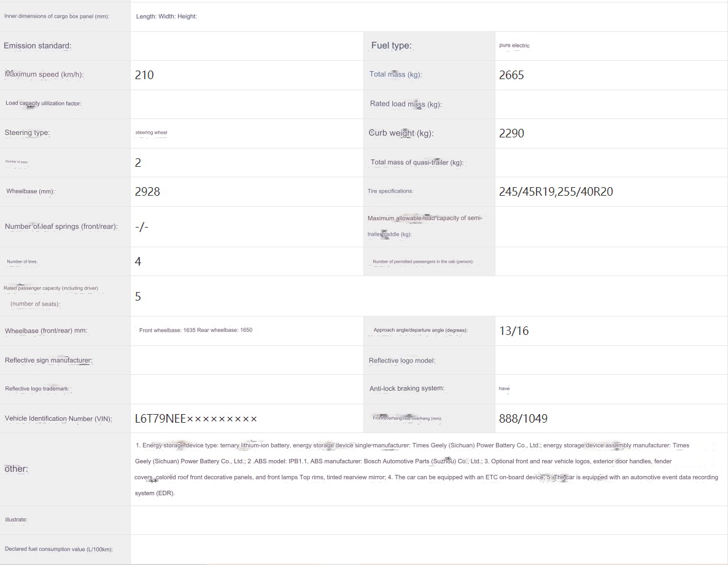This screenshot has height=565, width=728.
Task: Click the 'Declared fuel consumption value' label
Action: (x=58, y=549)
